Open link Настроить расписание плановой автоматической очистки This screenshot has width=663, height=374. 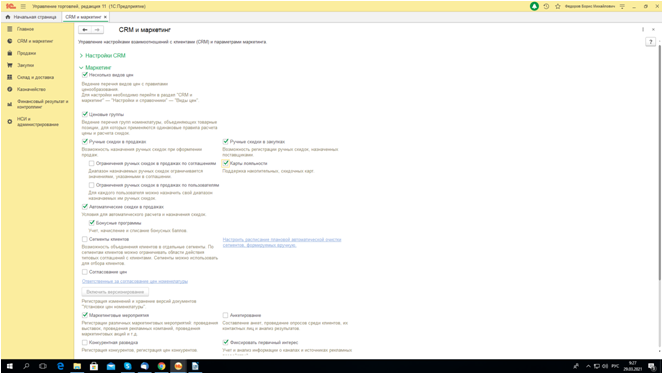click(x=282, y=242)
